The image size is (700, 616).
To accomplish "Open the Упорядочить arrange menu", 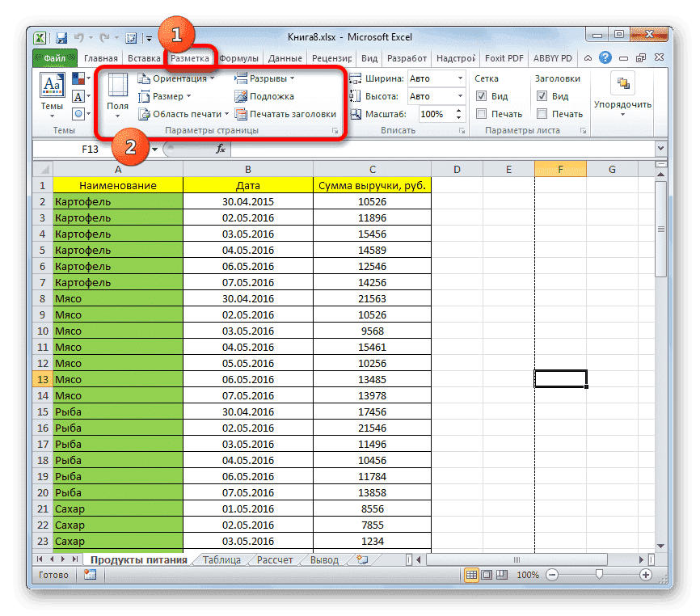I will 622,94.
